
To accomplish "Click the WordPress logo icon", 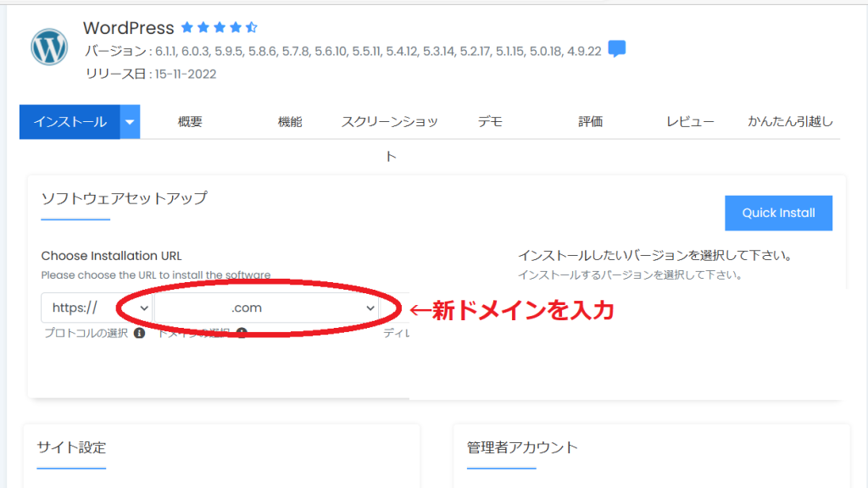I will coord(49,48).
